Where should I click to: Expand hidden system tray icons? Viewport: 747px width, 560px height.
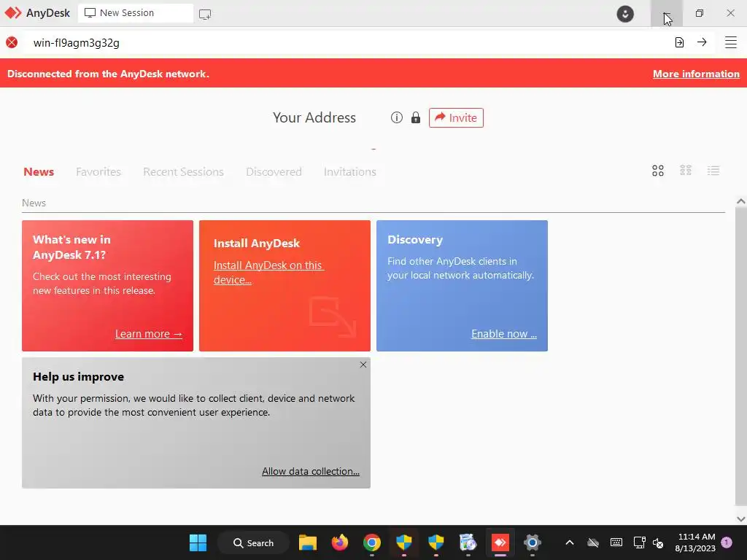(x=569, y=542)
